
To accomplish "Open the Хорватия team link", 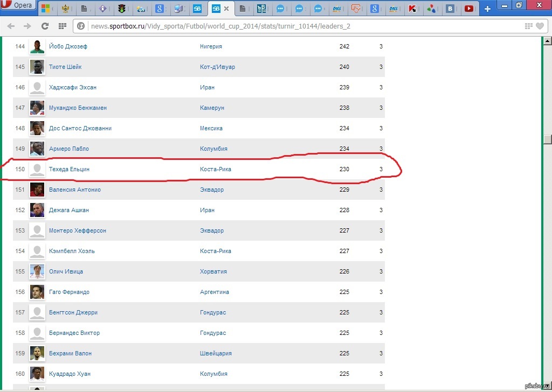I will tap(213, 271).
